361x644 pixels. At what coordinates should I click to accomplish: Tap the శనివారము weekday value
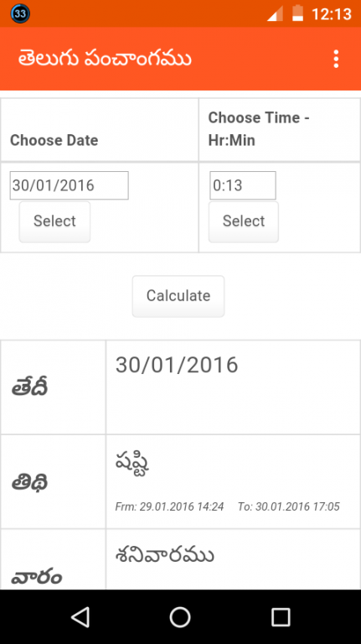click(x=165, y=556)
